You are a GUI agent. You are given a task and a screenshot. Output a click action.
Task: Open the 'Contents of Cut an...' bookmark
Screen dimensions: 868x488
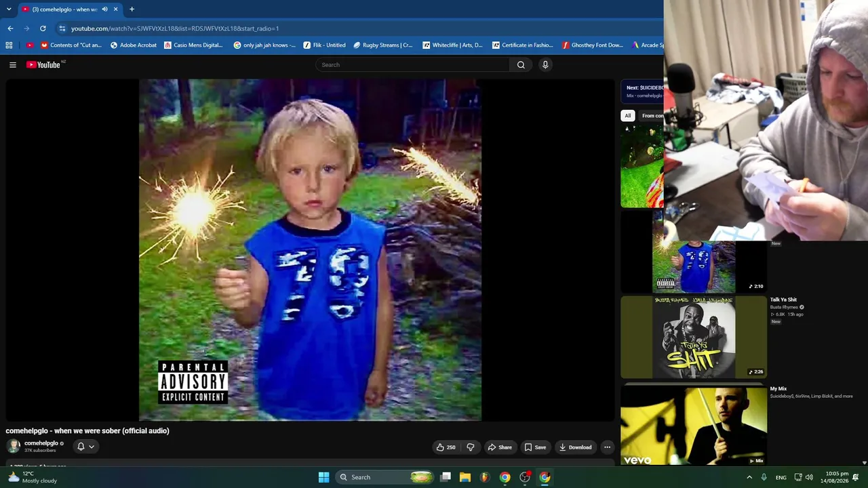(x=71, y=45)
